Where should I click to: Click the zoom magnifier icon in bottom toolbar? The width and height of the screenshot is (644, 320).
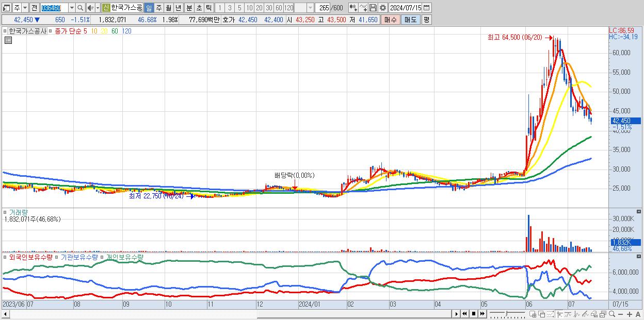(612, 314)
